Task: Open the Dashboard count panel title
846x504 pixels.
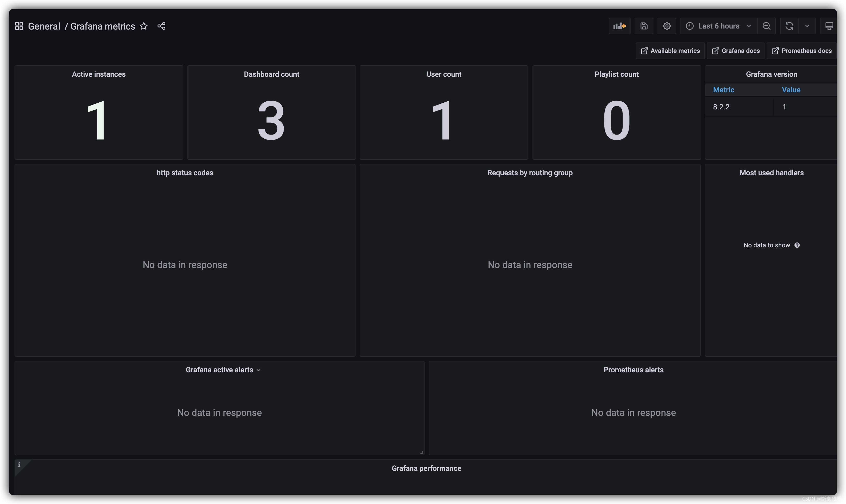Action: (271, 74)
